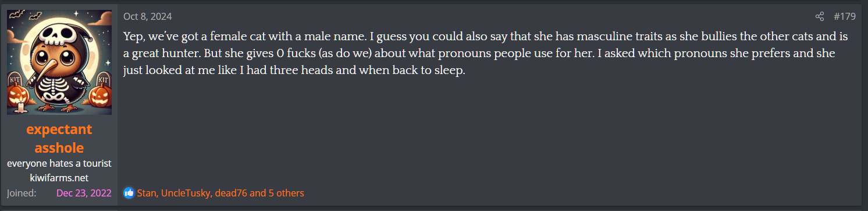Click the kiwifarms.net user banner text
The width and height of the screenshot is (868, 211).
59,177
